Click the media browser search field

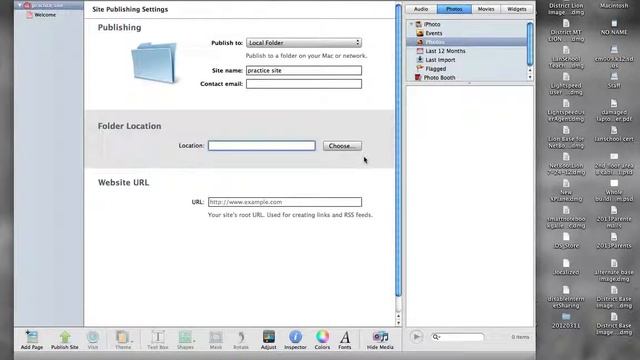(x=458, y=337)
